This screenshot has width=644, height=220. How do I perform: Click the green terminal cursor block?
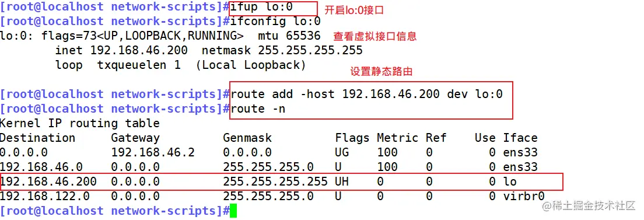click(x=233, y=211)
